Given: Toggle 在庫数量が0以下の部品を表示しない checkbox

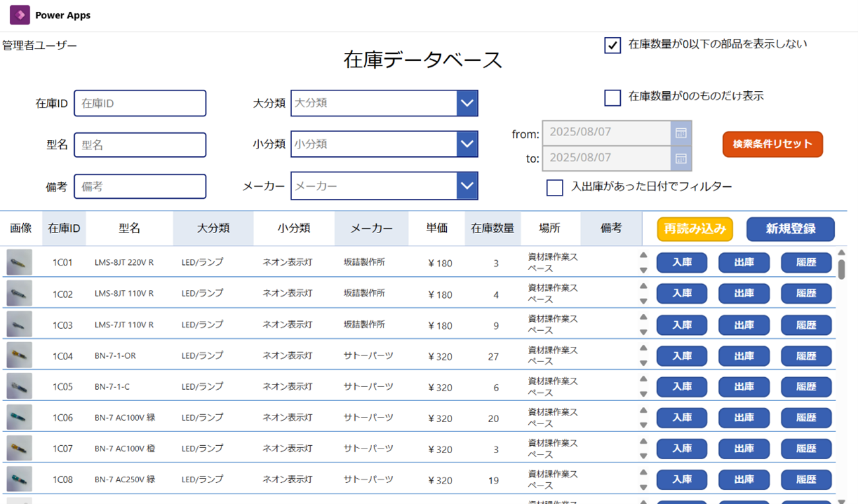Looking at the screenshot, I should (612, 45).
